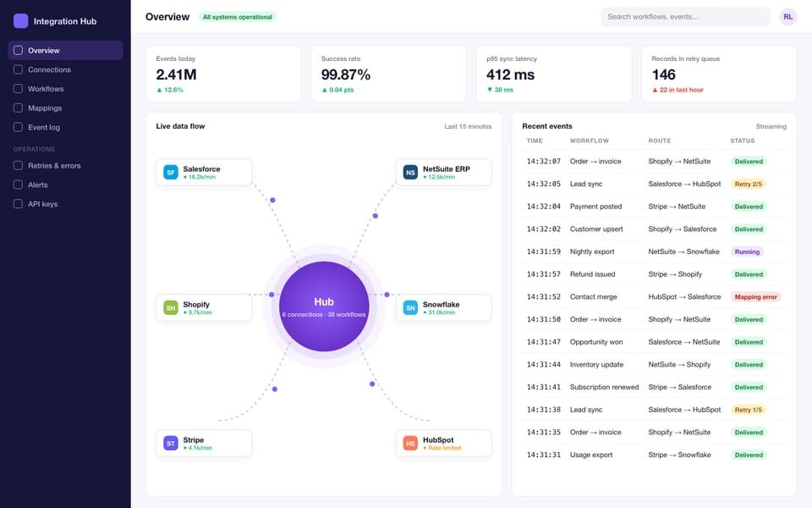Open the p95 sync latency card

click(x=554, y=74)
